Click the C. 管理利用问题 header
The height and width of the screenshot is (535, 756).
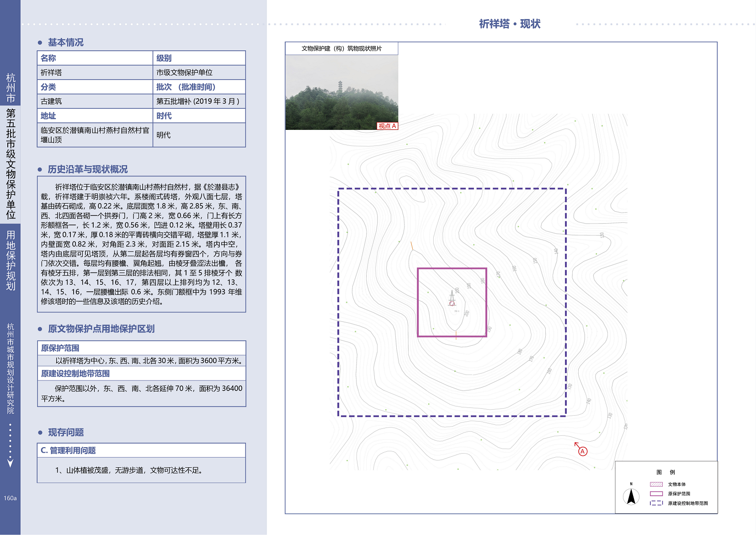pyautogui.click(x=141, y=450)
